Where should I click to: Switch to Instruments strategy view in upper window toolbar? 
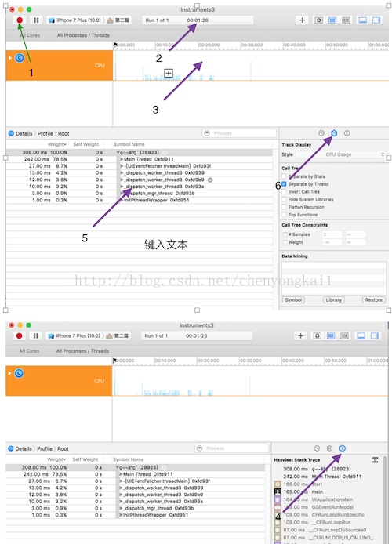point(332,20)
